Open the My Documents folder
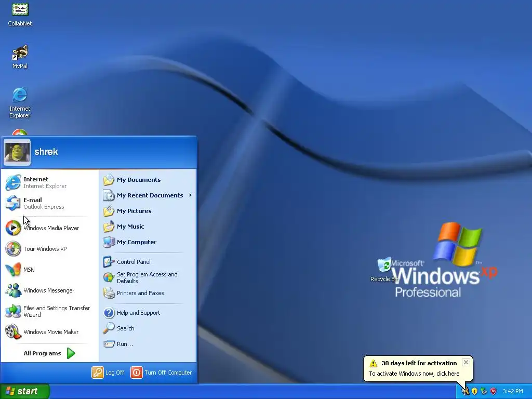The width and height of the screenshot is (532, 399). pyautogui.click(x=148, y=179)
